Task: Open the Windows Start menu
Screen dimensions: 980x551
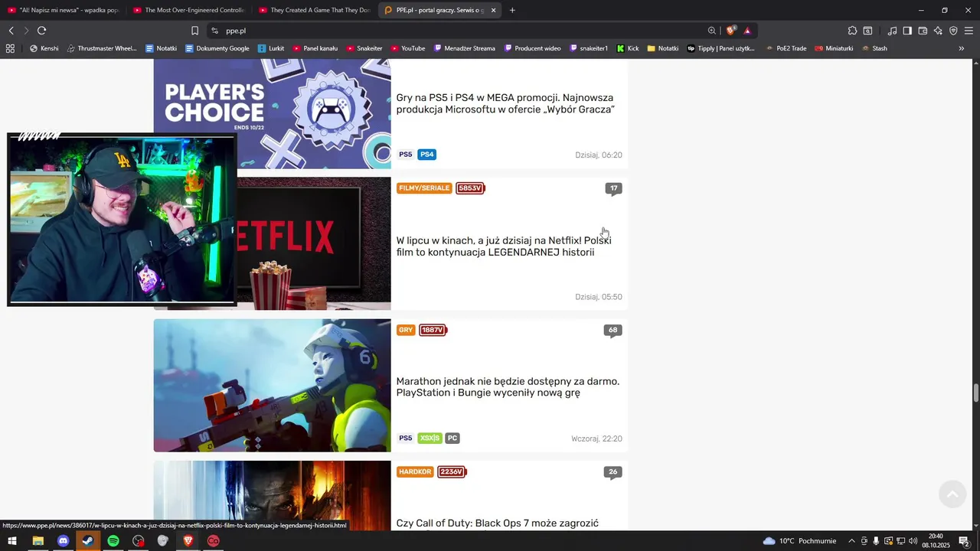Action: pos(12,541)
